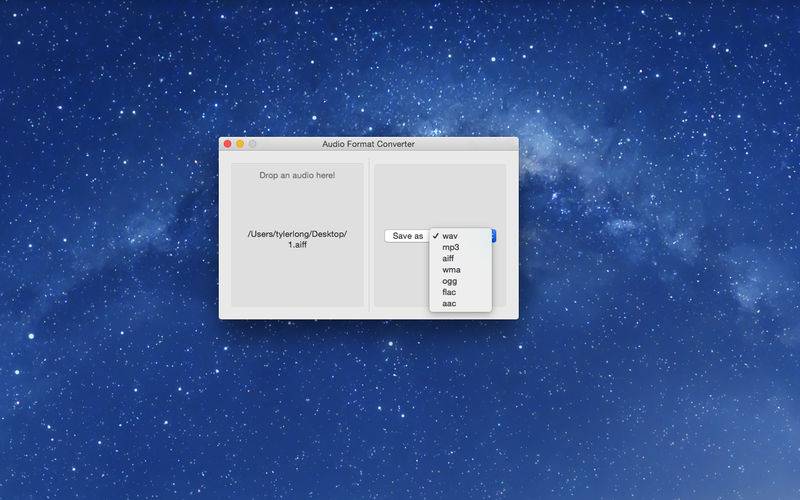Pick aac from the format list
The height and width of the screenshot is (500, 800).
[461, 303]
